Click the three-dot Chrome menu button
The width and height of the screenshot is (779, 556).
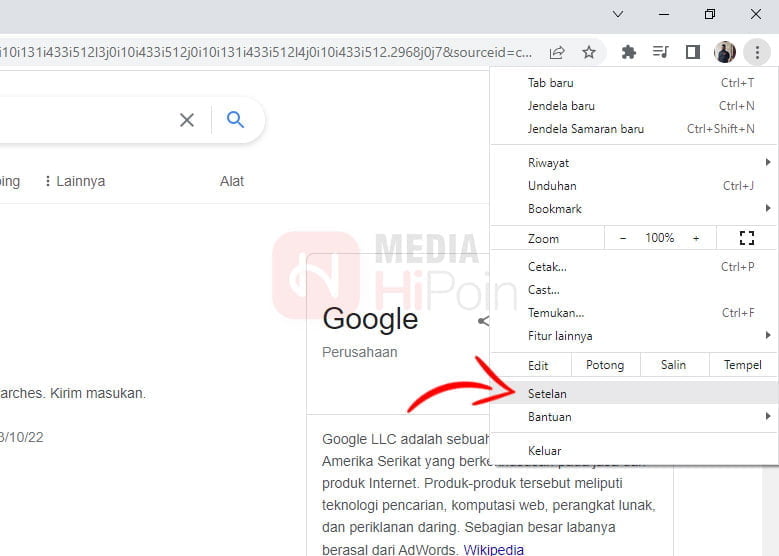757,52
